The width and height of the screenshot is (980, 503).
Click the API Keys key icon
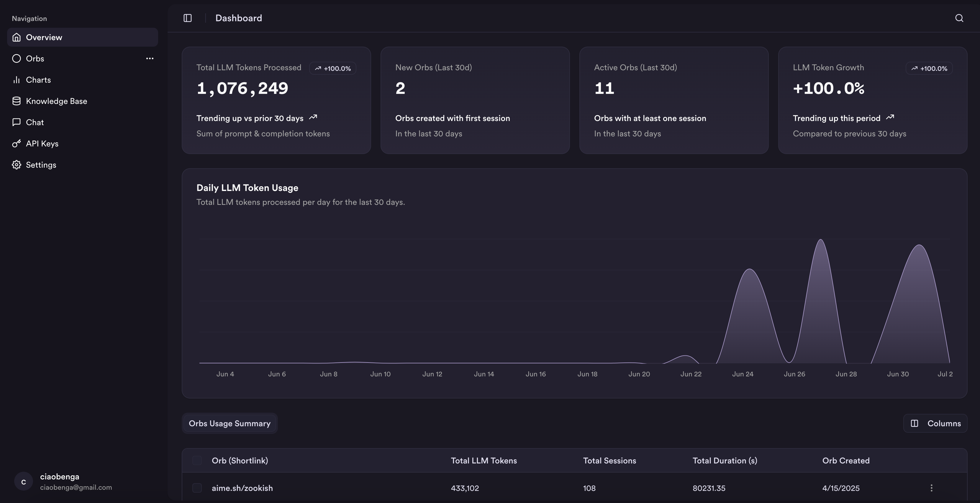pos(16,143)
